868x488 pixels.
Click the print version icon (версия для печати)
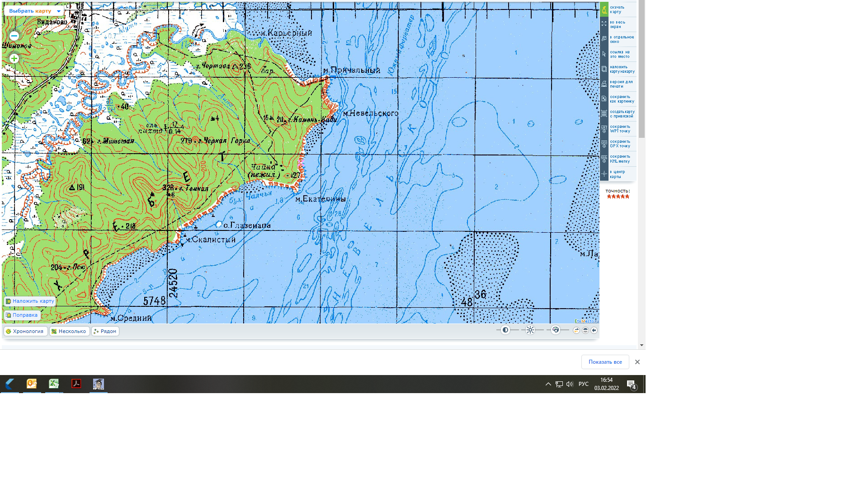(604, 84)
